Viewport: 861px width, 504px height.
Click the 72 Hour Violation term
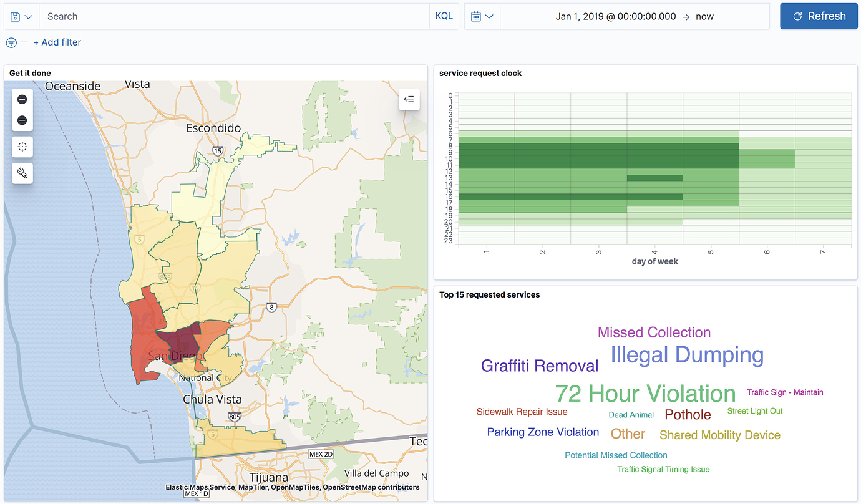645,394
